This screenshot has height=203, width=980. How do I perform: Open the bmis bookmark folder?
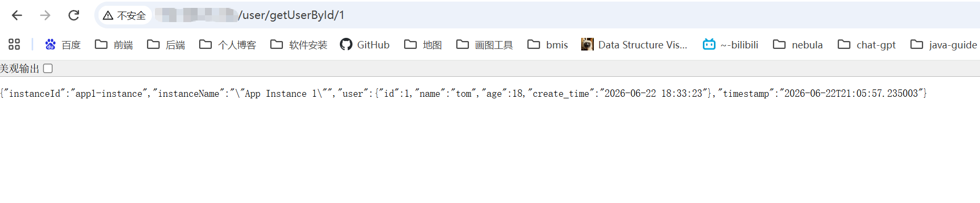point(547,45)
